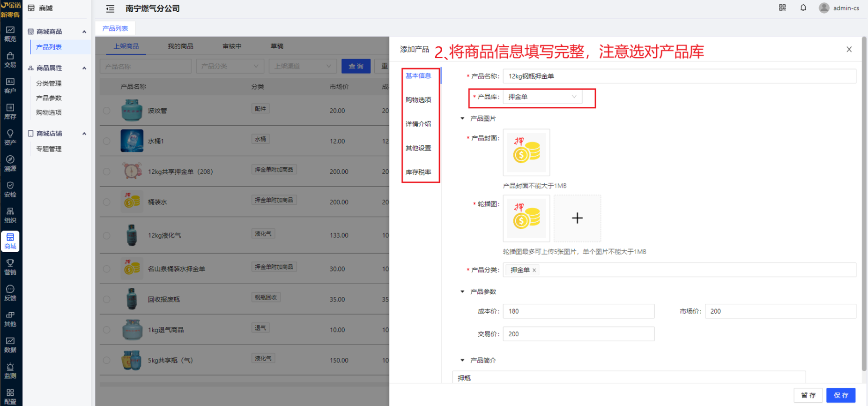Open the 交易 transactions sidebar icon
Screen dimensions: 868x406
click(10, 60)
